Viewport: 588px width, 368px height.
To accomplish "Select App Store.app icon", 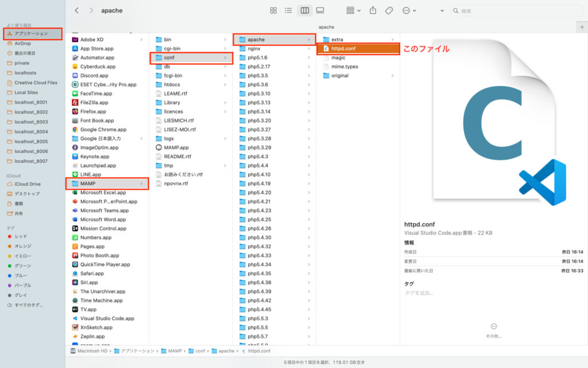I will click(x=75, y=48).
